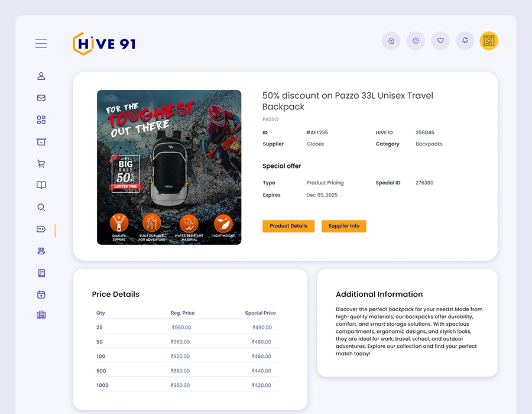532x414 pixels.
Task: Open the building sidebar icon
Action: point(41,315)
